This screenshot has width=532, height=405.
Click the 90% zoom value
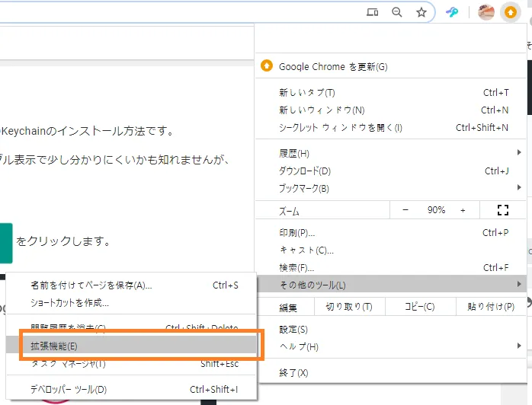pyautogui.click(x=436, y=210)
